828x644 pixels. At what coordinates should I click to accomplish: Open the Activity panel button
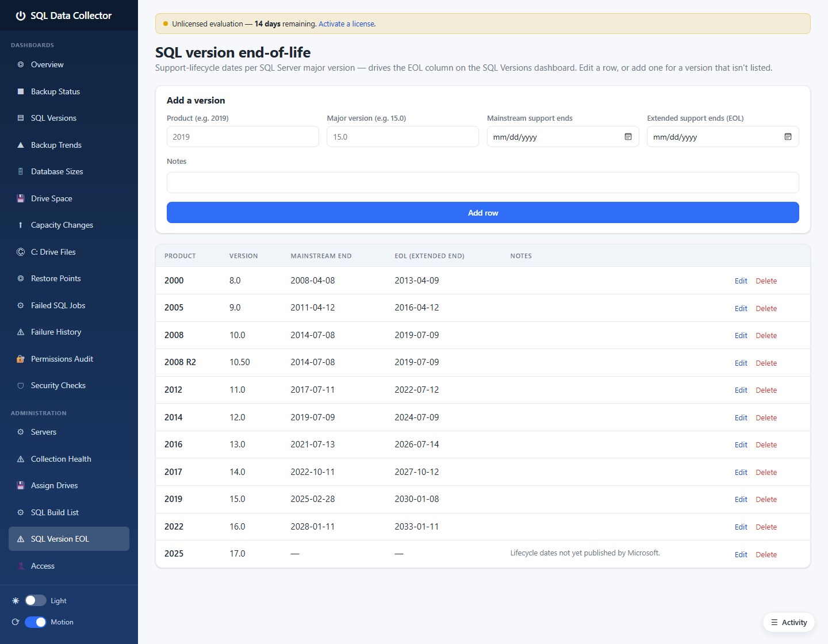point(789,622)
